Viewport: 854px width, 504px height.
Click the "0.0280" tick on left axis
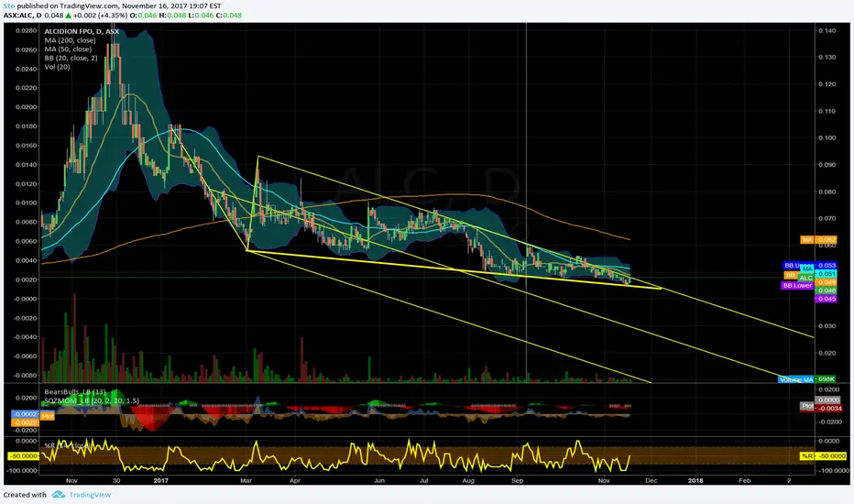pyautogui.click(x=26, y=30)
